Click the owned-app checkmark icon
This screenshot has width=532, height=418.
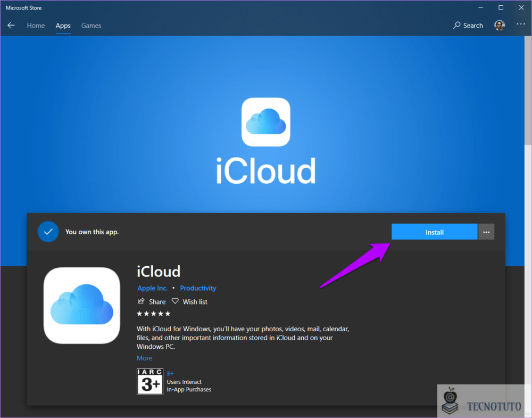(48, 232)
